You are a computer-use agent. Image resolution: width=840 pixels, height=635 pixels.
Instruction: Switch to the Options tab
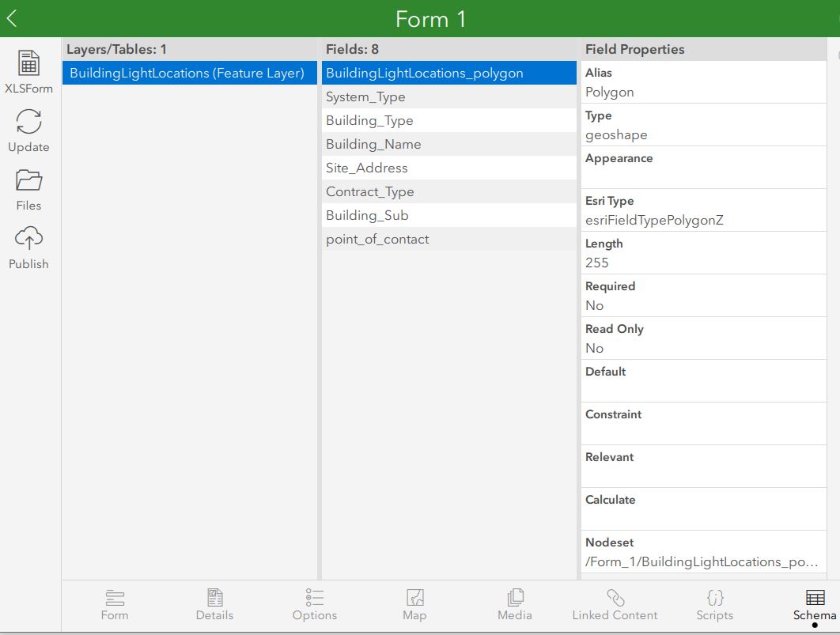[x=314, y=605]
